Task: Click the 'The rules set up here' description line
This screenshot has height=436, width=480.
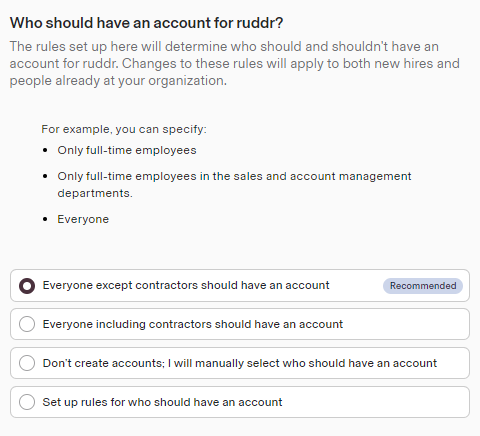Action: click(224, 47)
